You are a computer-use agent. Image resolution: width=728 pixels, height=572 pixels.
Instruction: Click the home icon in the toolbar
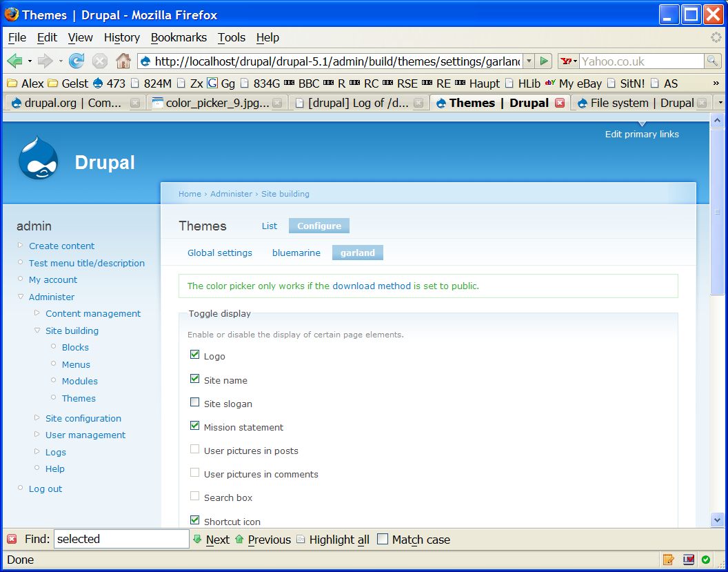[x=124, y=61]
